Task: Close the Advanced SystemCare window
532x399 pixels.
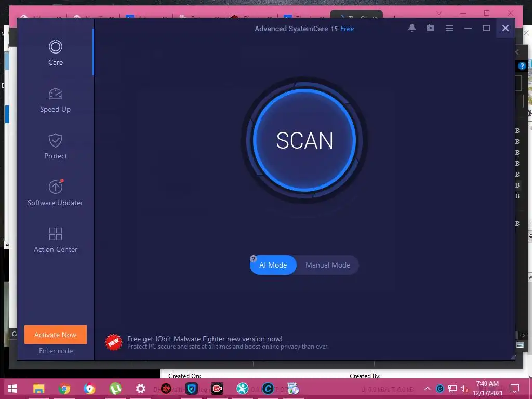Action: (x=505, y=28)
